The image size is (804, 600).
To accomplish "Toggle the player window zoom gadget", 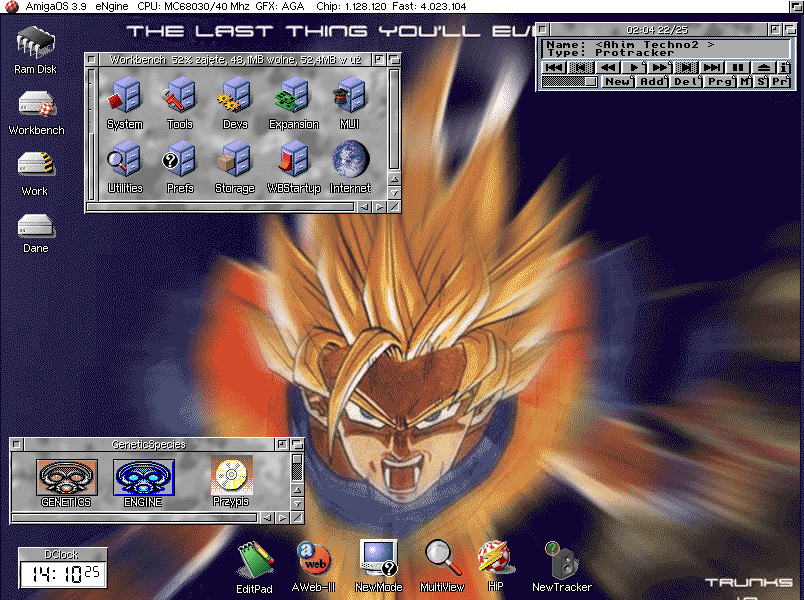I will [x=775, y=29].
